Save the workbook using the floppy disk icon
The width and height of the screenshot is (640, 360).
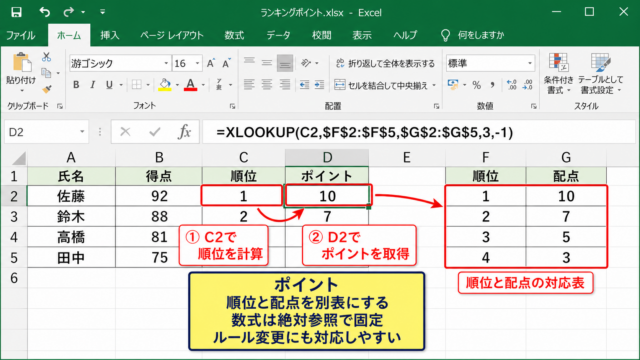[x=16, y=12]
